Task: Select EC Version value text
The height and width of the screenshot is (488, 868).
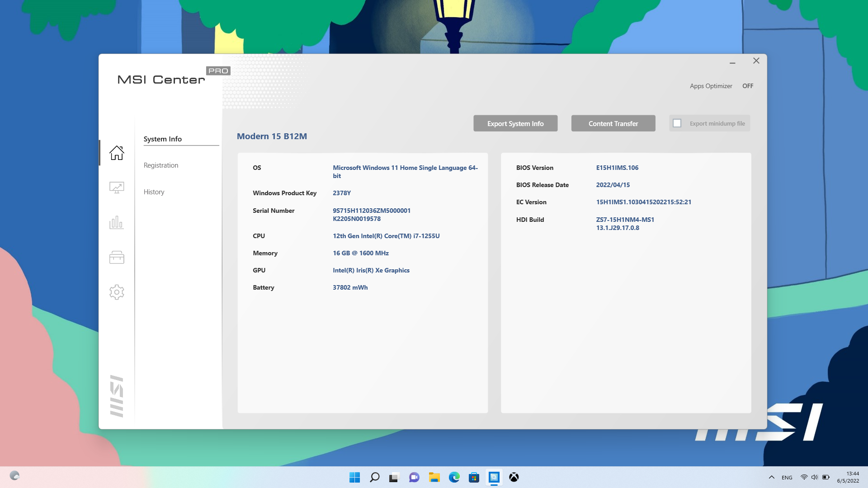Action: tap(643, 202)
